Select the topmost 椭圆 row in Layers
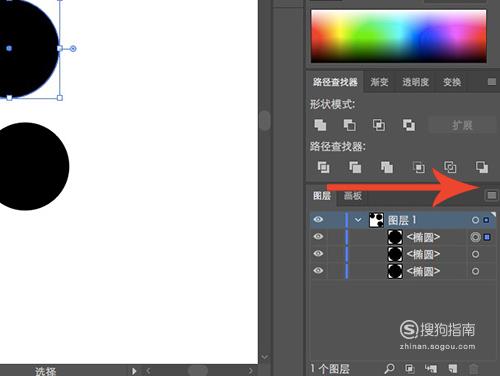Image resolution: width=500 pixels, height=376 pixels. point(403,237)
